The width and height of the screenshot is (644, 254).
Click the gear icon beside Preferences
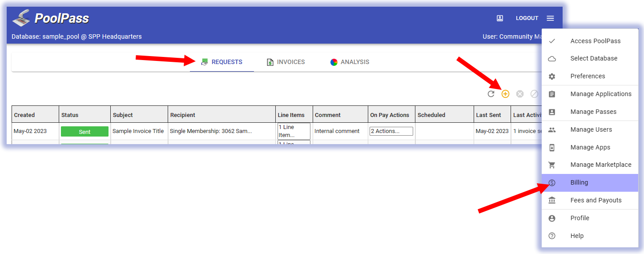(x=552, y=77)
